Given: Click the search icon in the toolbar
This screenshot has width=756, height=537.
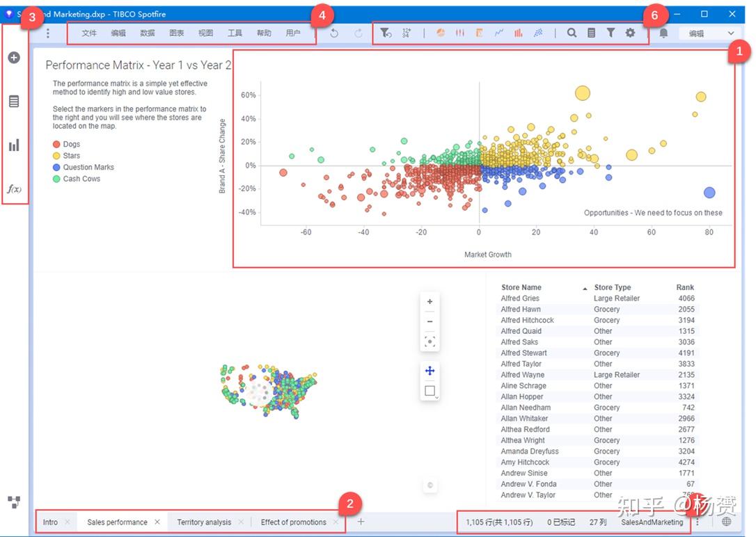Looking at the screenshot, I should tap(571, 32).
